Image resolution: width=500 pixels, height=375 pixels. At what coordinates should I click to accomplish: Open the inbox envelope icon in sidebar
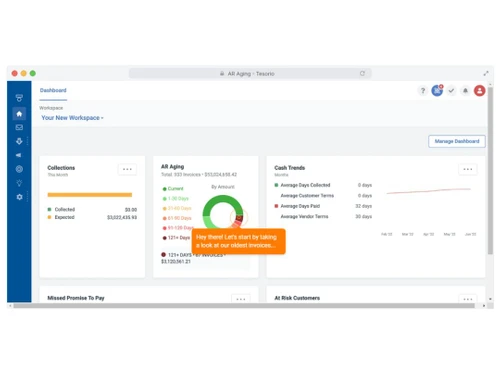click(x=19, y=127)
